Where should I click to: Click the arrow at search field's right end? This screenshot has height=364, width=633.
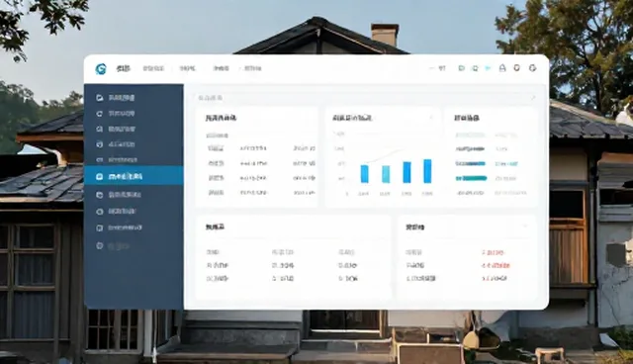pyautogui.click(x=532, y=98)
